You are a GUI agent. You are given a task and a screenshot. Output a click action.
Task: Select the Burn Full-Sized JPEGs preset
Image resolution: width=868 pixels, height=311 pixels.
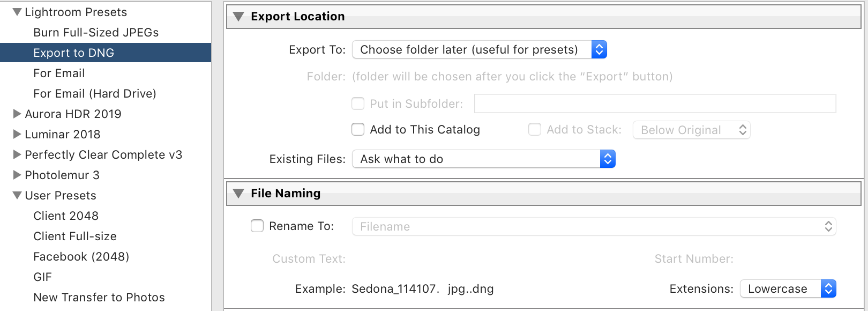click(x=96, y=32)
